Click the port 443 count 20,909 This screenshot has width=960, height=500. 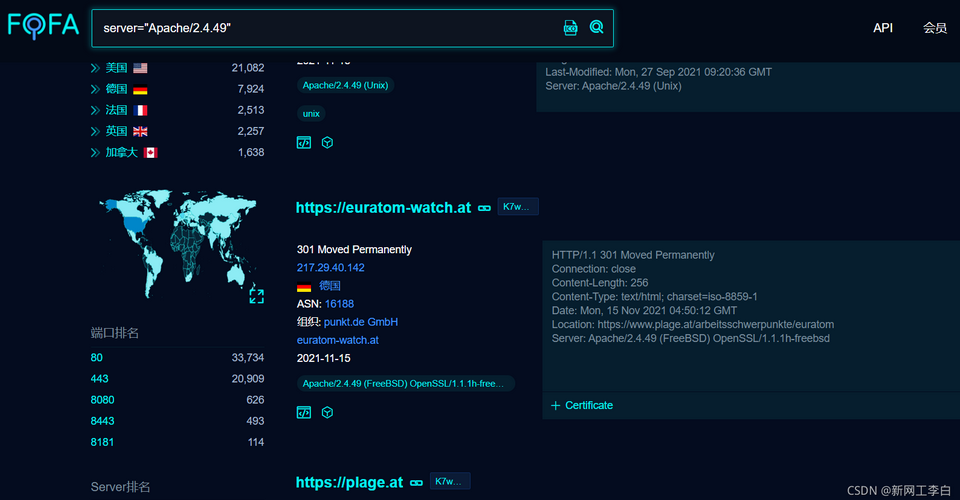point(248,379)
